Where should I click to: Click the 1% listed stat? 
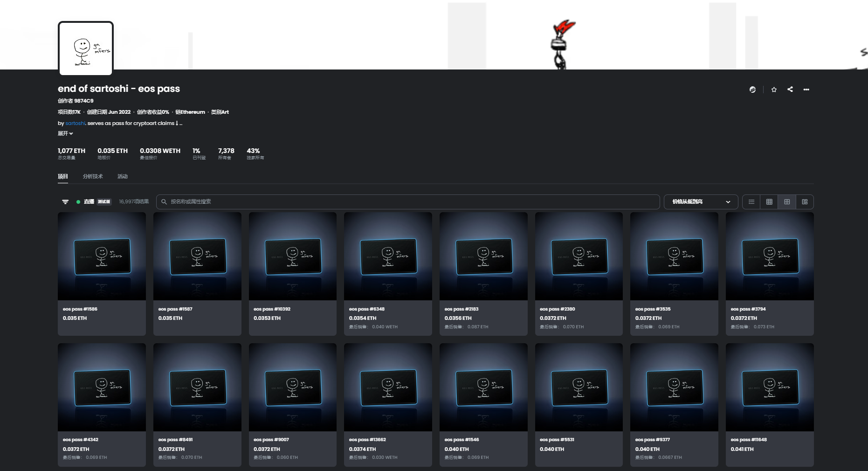(199, 153)
